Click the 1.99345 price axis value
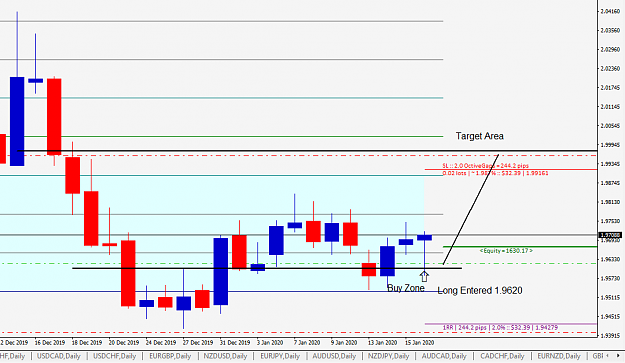 (610, 164)
